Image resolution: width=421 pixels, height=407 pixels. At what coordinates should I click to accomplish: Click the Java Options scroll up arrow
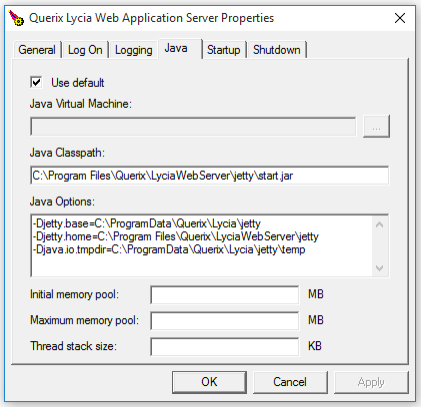coord(379,225)
